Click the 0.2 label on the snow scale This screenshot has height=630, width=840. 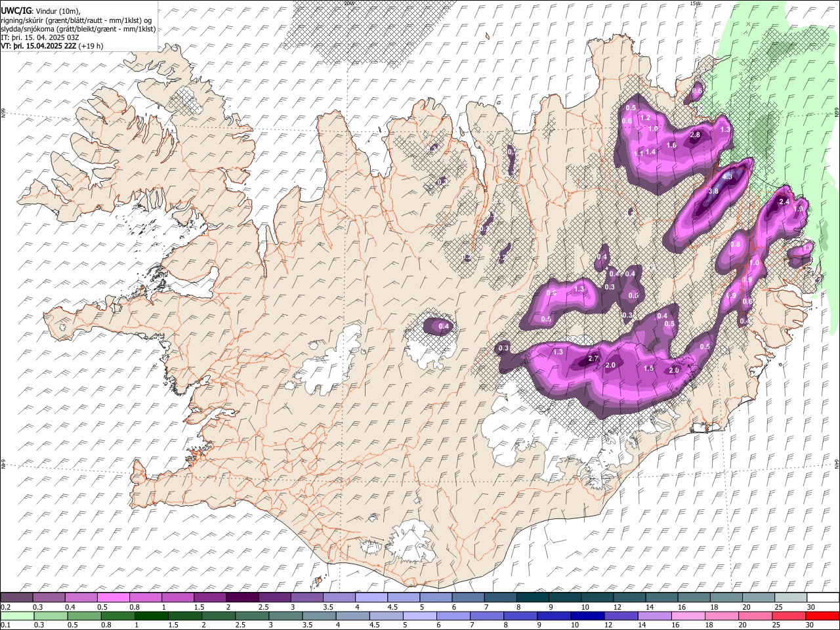coord(5,607)
